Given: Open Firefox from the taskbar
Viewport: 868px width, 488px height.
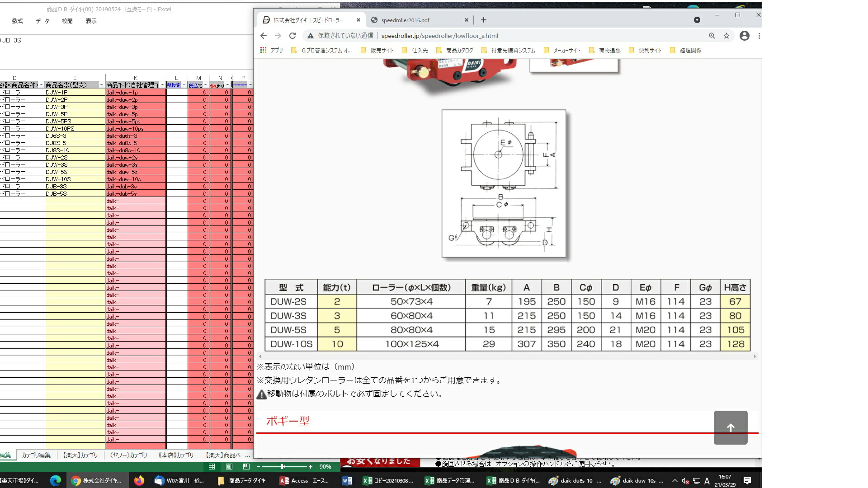Looking at the screenshot, I should click(x=139, y=480).
